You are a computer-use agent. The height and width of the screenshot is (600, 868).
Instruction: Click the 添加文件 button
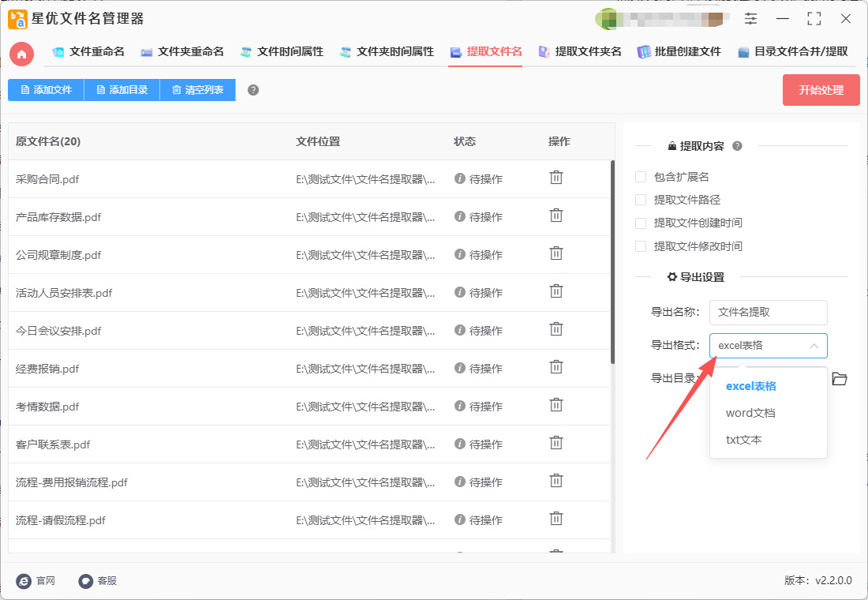pos(46,90)
